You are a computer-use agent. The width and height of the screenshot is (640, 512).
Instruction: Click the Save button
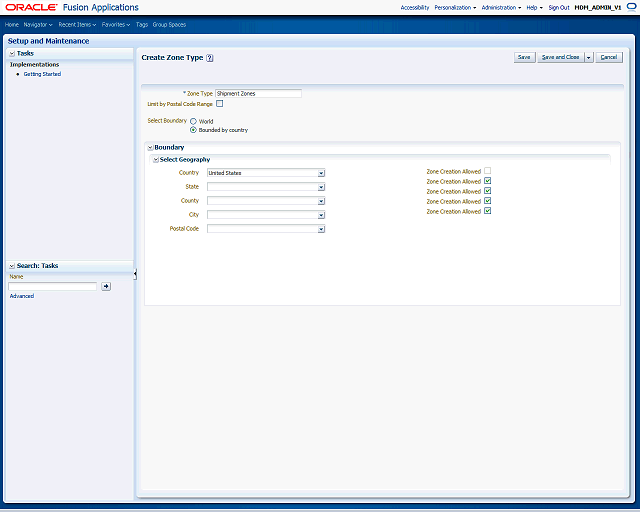click(x=524, y=58)
